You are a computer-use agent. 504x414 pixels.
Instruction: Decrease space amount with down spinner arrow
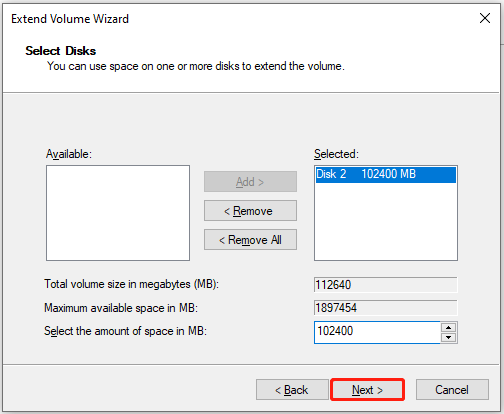(x=449, y=337)
